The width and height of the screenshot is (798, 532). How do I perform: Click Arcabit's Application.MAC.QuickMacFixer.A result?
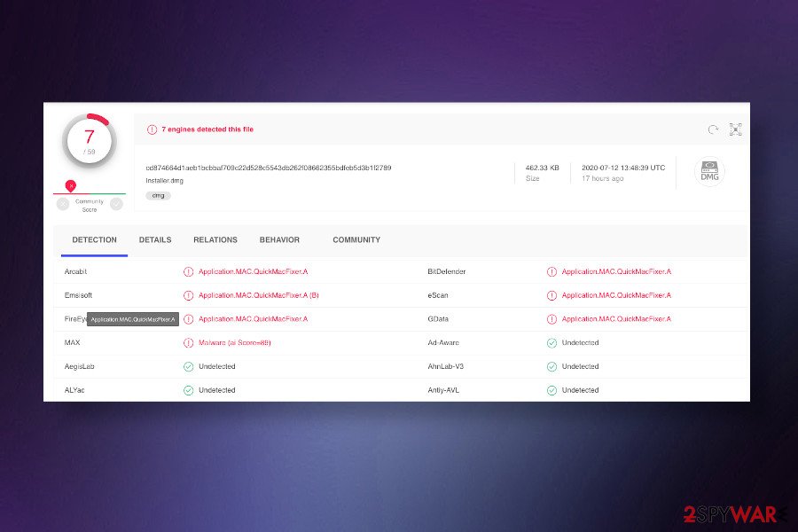click(253, 272)
